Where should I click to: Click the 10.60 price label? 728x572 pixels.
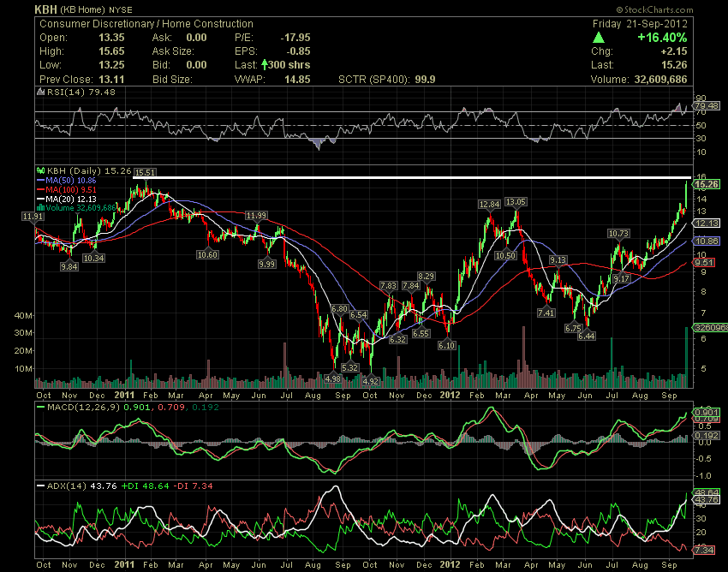[x=207, y=254]
